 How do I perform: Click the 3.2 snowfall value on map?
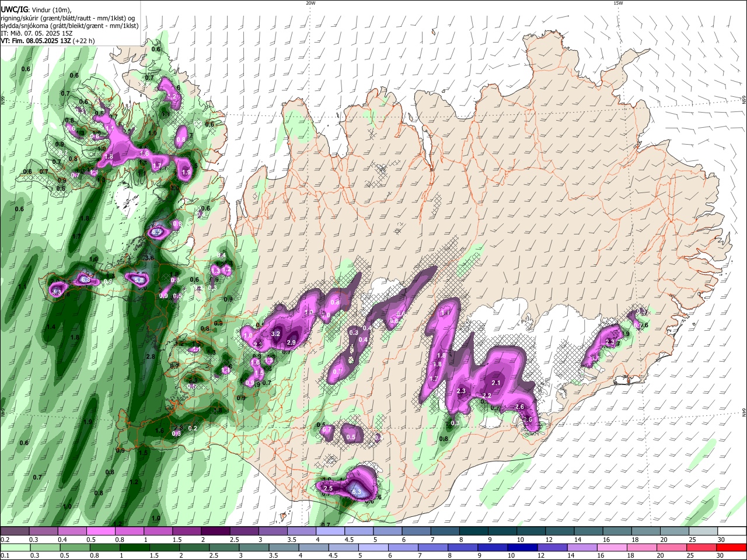click(x=277, y=334)
